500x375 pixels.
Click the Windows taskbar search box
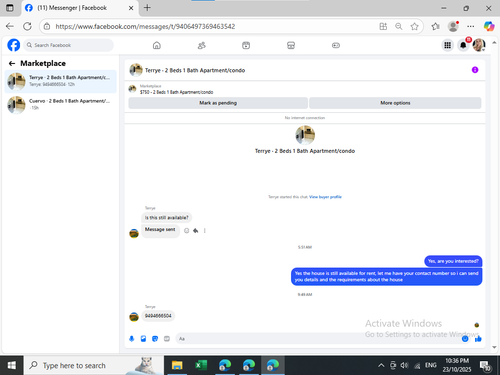coord(93,365)
